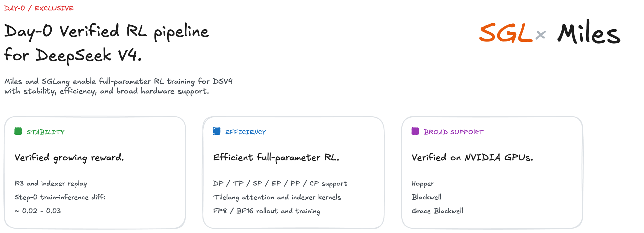
Task: Select the red DAY-0 / EXCLUSIVE tag
Action: (x=39, y=8)
